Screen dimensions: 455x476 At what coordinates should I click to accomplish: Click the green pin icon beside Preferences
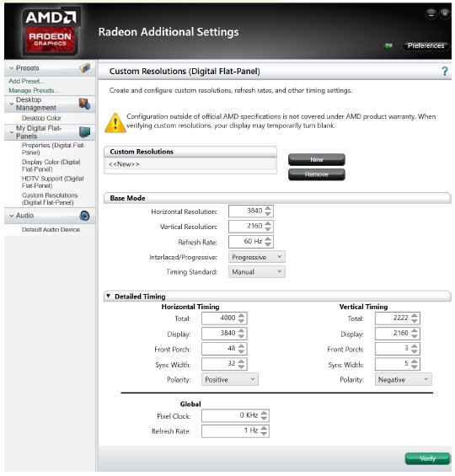pyautogui.click(x=388, y=45)
